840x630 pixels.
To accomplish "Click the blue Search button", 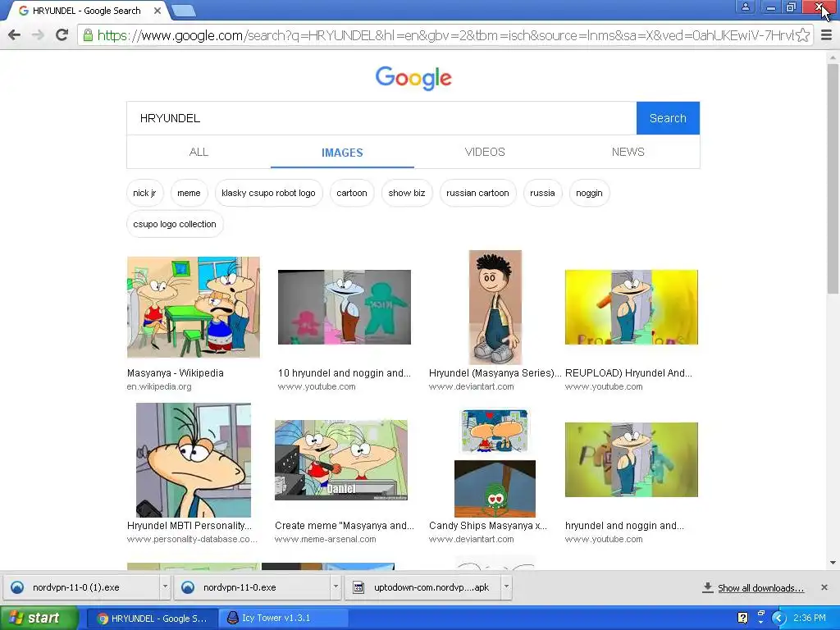I will 668,118.
